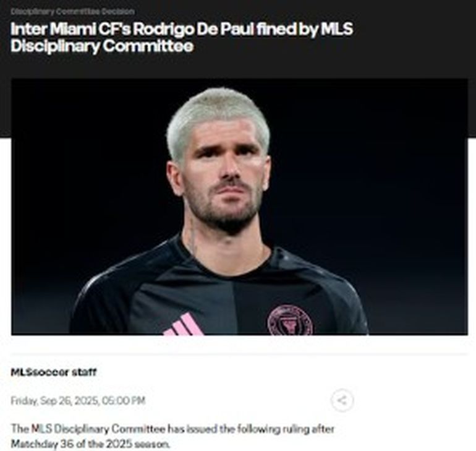Open the article hero photo

click(239, 207)
